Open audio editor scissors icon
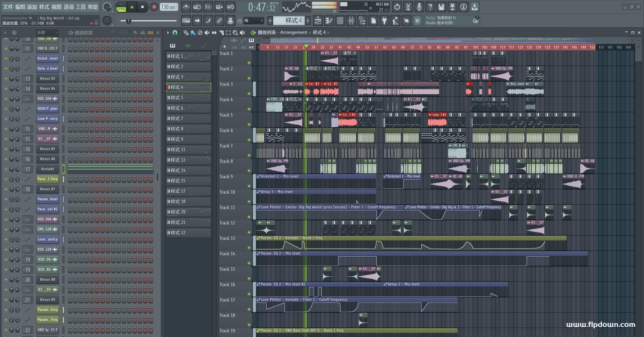The image size is (644, 337). [408, 7]
